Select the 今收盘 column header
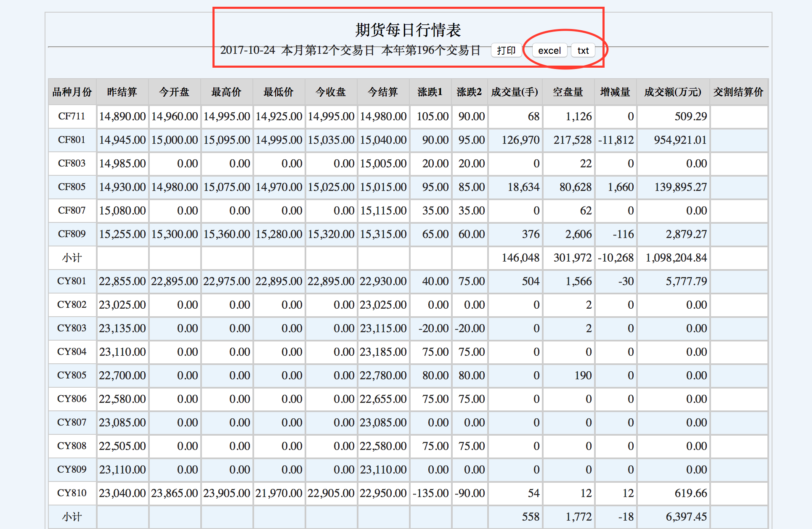The width and height of the screenshot is (812, 529). pos(331,92)
